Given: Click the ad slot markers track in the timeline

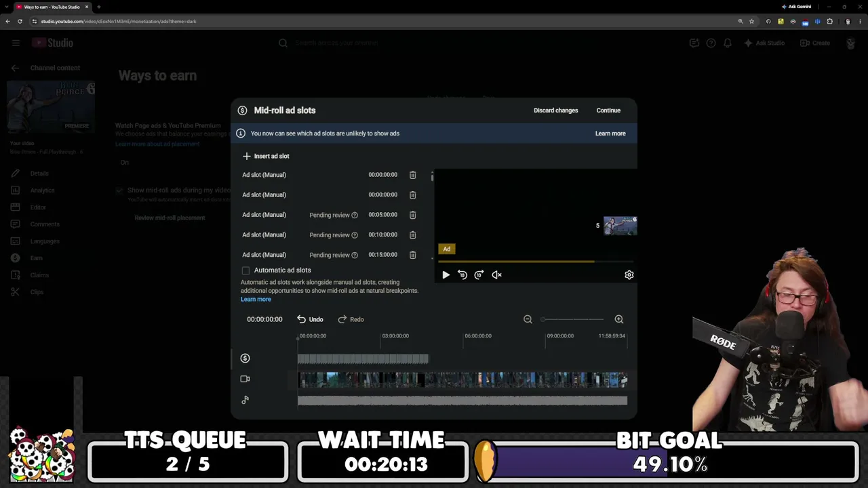Looking at the screenshot, I should tap(363, 359).
